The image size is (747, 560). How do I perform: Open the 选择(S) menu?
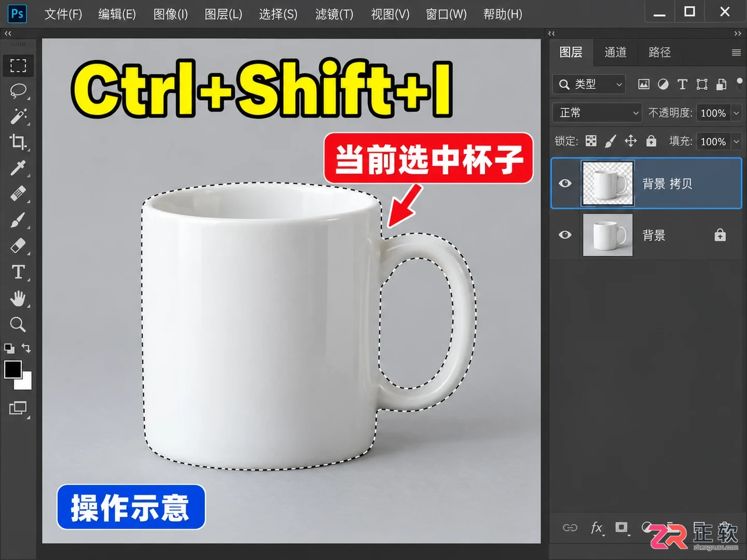coord(279,14)
